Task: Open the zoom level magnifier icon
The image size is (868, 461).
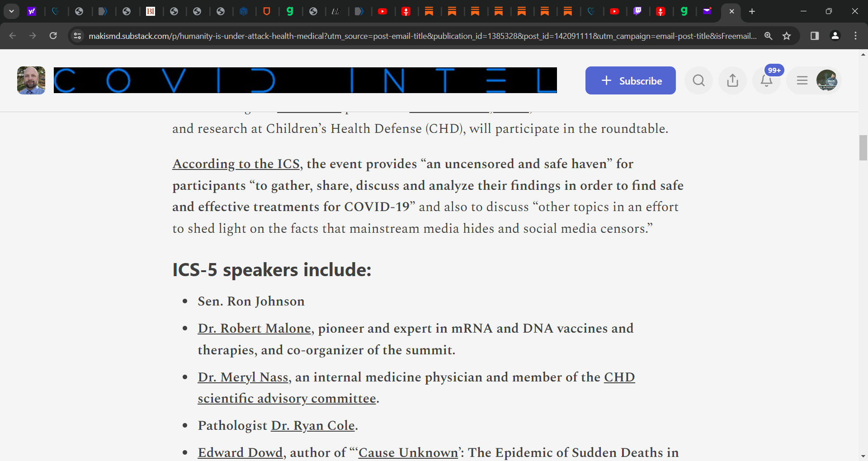Action: [768, 36]
